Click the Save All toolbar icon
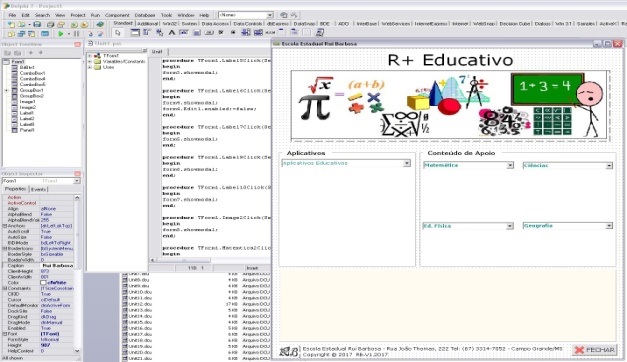 point(50,24)
